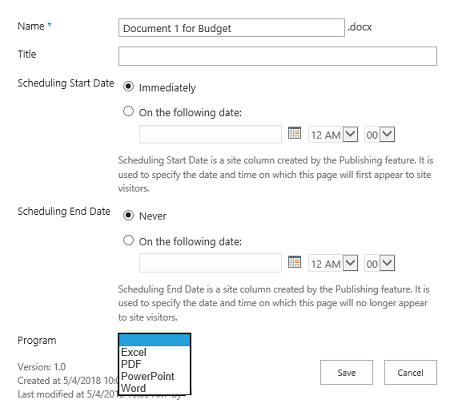Open Start Date minutes dropdown showing 00
This screenshot has width=458, height=416.
pyautogui.click(x=379, y=135)
